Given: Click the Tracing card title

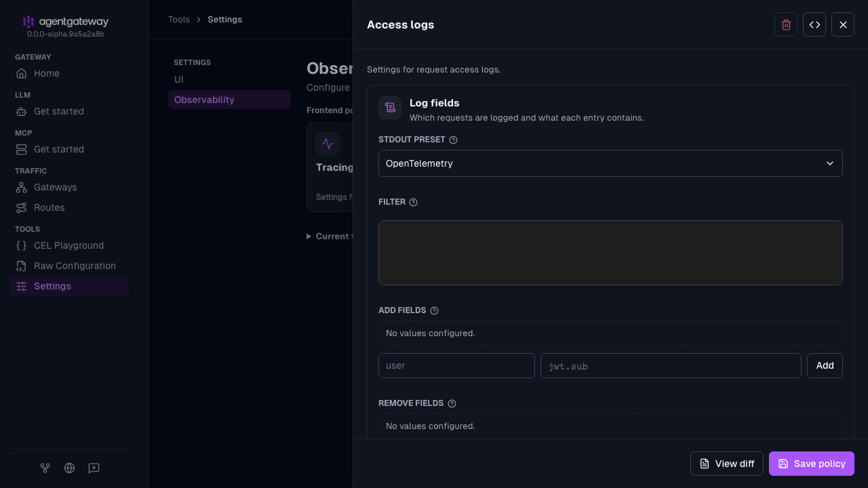Looking at the screenshot, I should (334, 167).
